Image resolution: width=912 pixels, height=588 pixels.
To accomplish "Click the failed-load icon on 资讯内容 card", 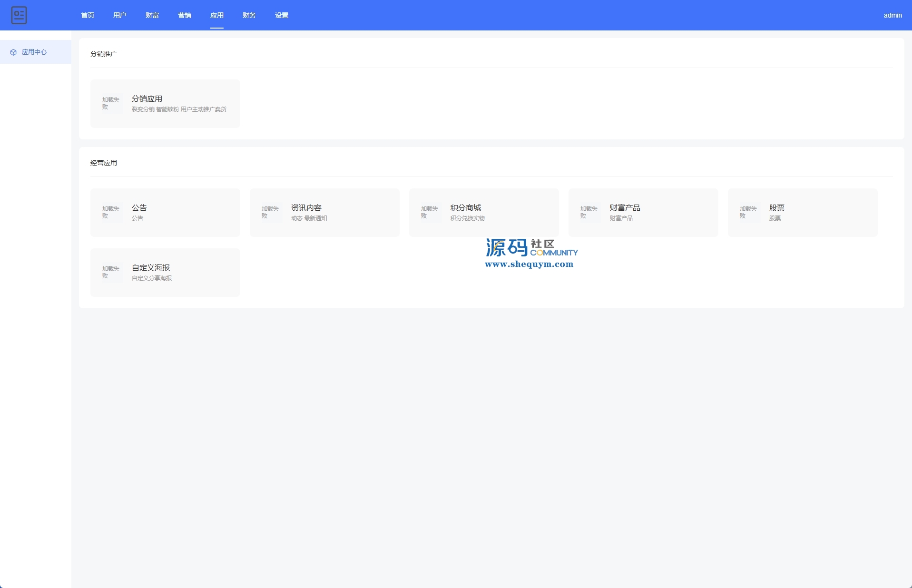I will pyautogui.click(x=271, y=212).
